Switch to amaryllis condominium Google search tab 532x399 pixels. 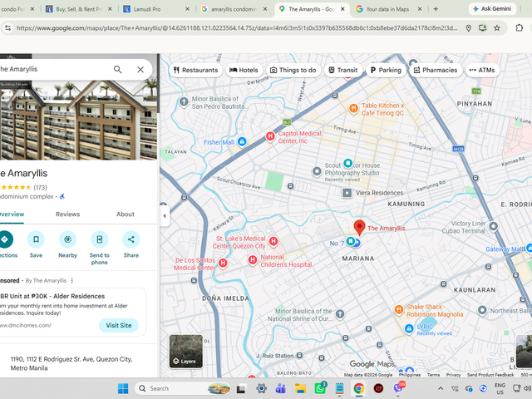tap(234, 9)
